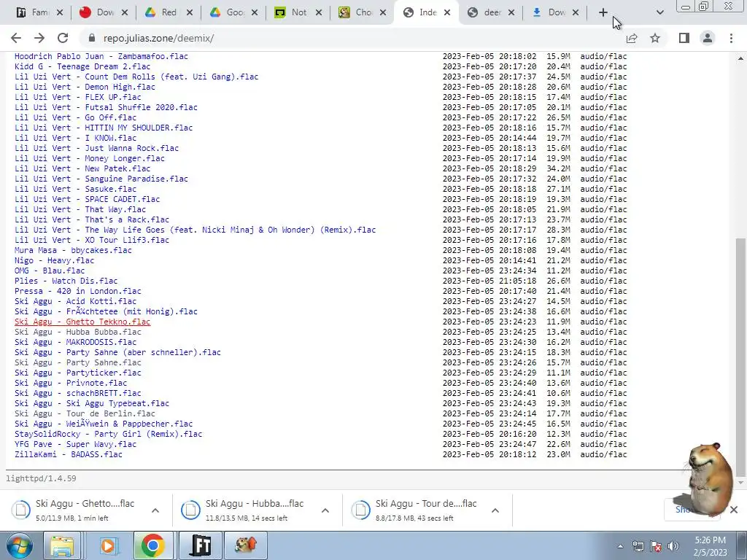Image resolution: width=747 pixels, height=560 pixels.
Task: Download Kidd G - Teenage Dream 2.flac
Action: (x=82, y=66)
